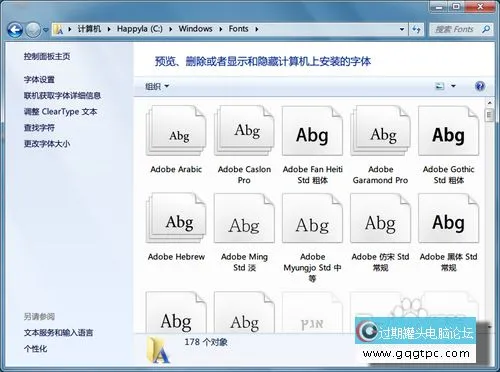Click the 'Adobe Hebrew' font name label
500x372 pixels.
176,257
